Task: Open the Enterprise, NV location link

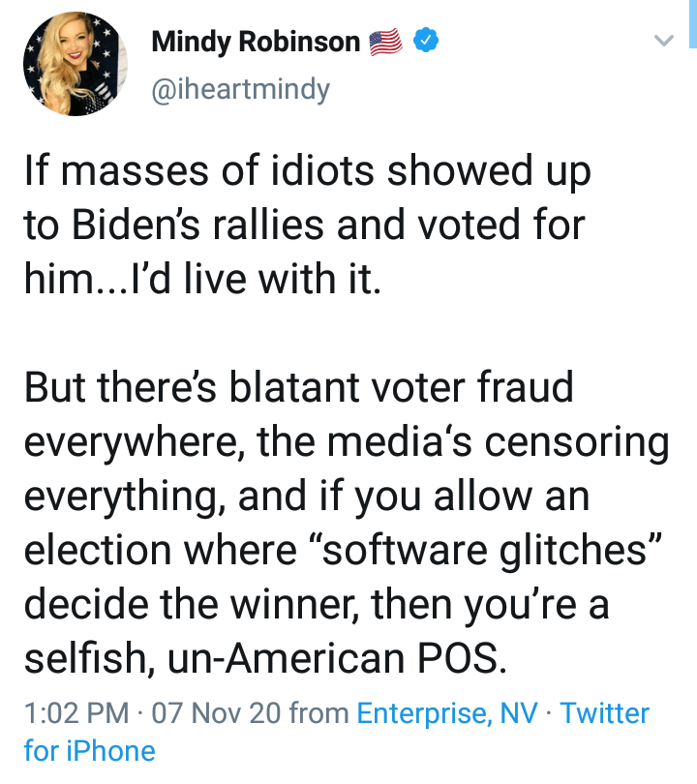Action: 448,714
